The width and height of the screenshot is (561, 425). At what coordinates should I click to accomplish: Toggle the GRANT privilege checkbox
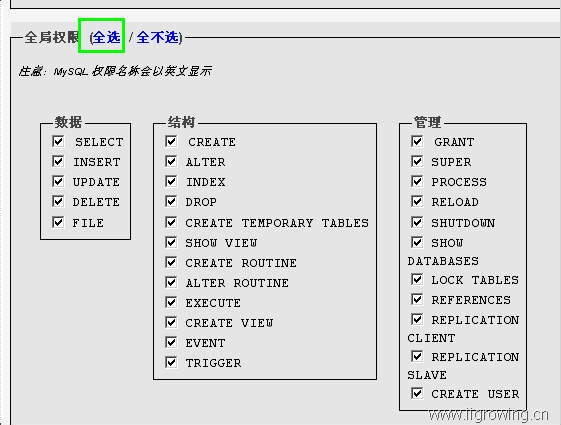point(417,141)
